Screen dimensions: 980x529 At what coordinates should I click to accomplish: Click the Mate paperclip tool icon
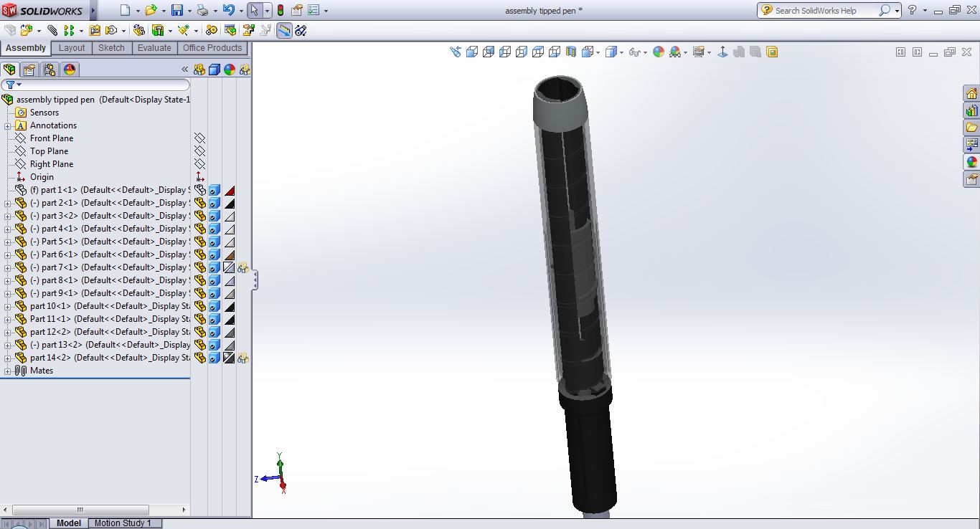(52, 30)
